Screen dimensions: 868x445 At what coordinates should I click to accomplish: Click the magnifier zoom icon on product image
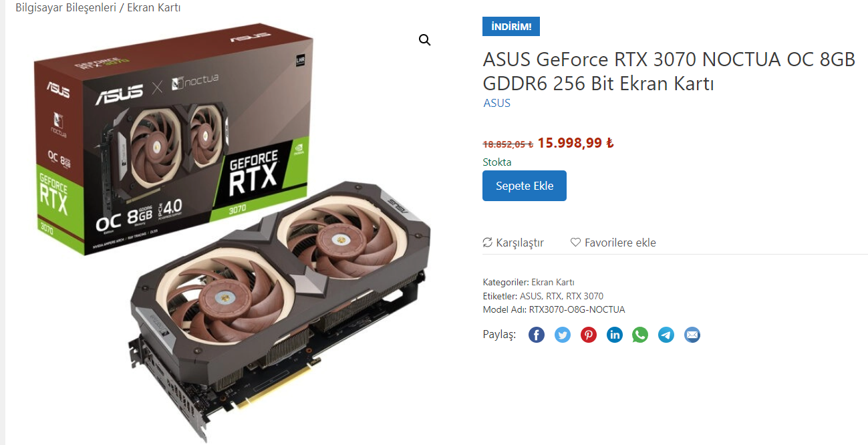(424, 40)
